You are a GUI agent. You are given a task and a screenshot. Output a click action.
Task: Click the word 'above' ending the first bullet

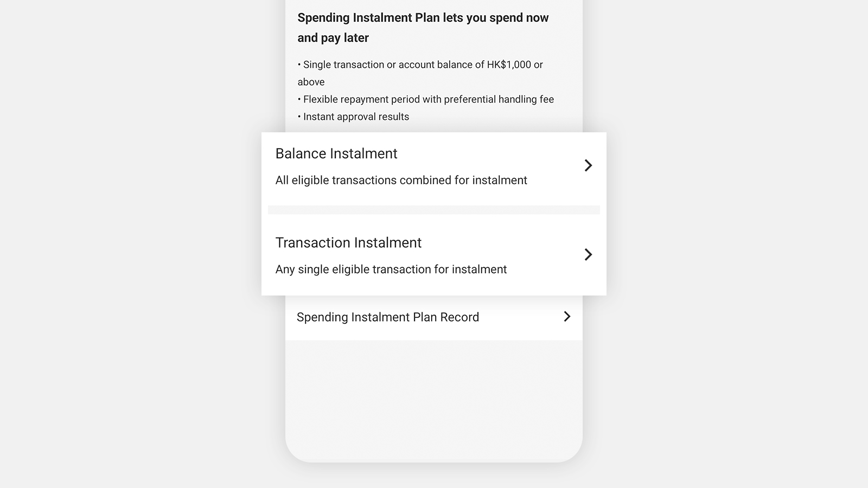point(311,82)
